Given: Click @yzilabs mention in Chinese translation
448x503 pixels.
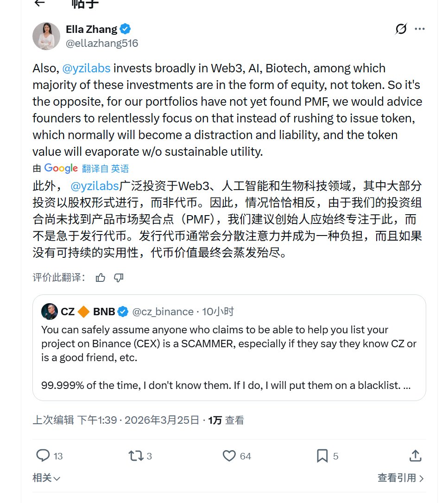Looking at the screenshot, I should (95, 187).
